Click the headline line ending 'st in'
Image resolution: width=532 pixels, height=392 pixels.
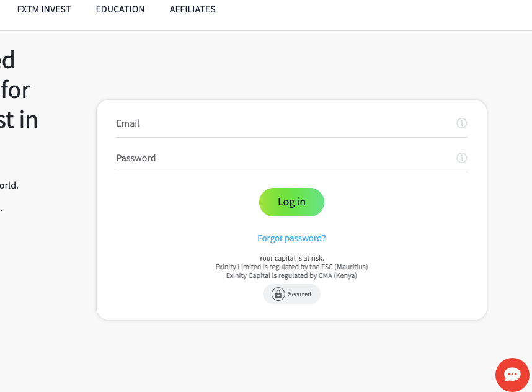tap(19, 120)
